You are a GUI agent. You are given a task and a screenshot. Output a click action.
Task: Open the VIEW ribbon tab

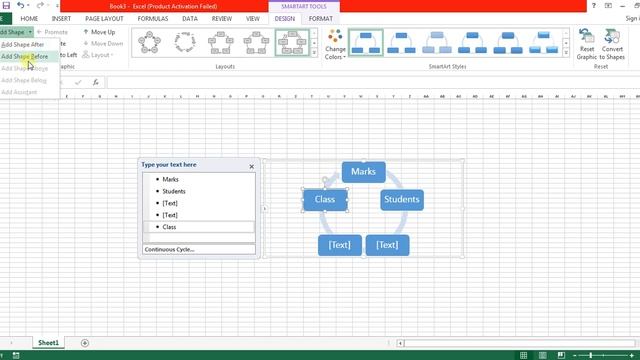pyautogui.click(x=253, y=19)
